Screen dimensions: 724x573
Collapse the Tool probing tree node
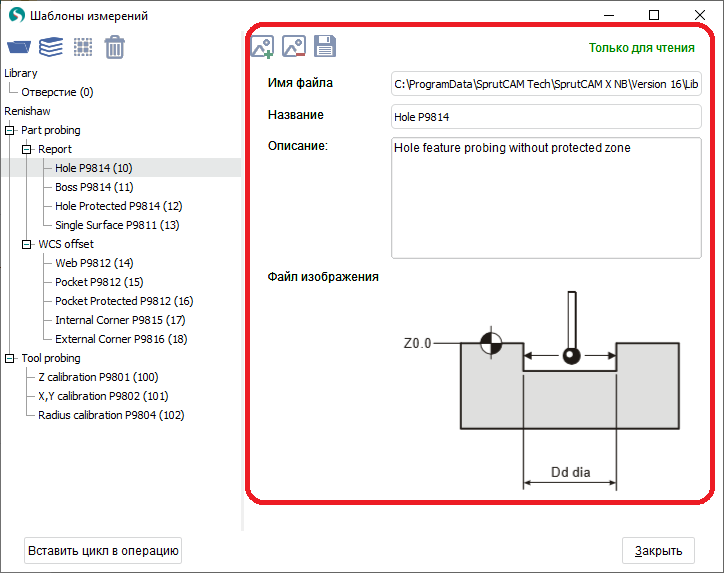pyautogui.click(x=10, y=358)
